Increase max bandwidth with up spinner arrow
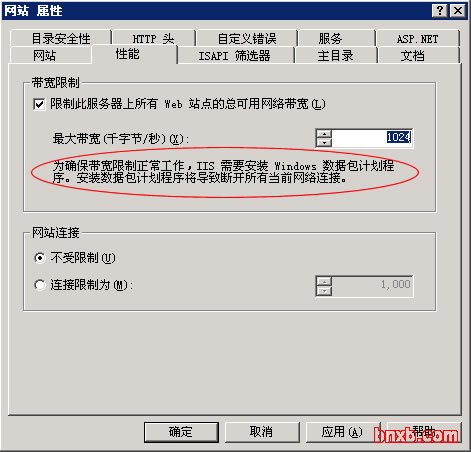Viewport: 471px width, 452px height. point(324,134)
